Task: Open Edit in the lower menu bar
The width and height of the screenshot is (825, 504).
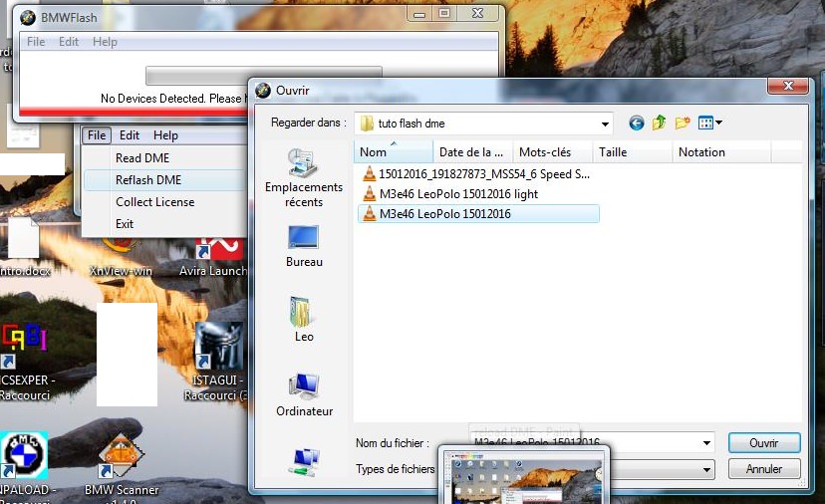Action: pyautogui.click(x=130, y=135)
